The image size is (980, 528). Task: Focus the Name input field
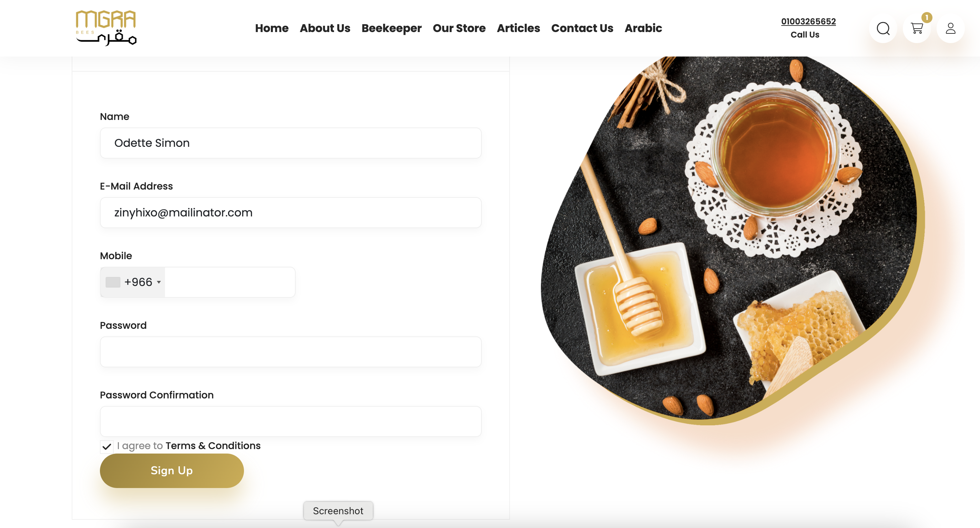pos(290,143)
